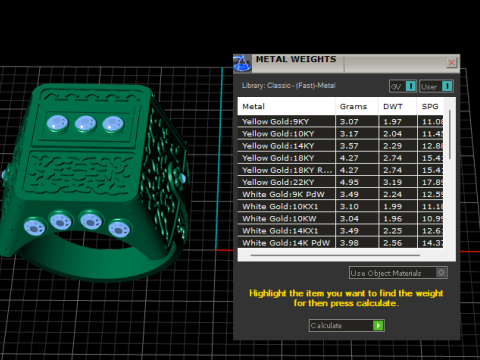The width and height of the screenshot is (480, 360).
Task: Click the 4.95 grams value
Action: (x=349, y=182)
